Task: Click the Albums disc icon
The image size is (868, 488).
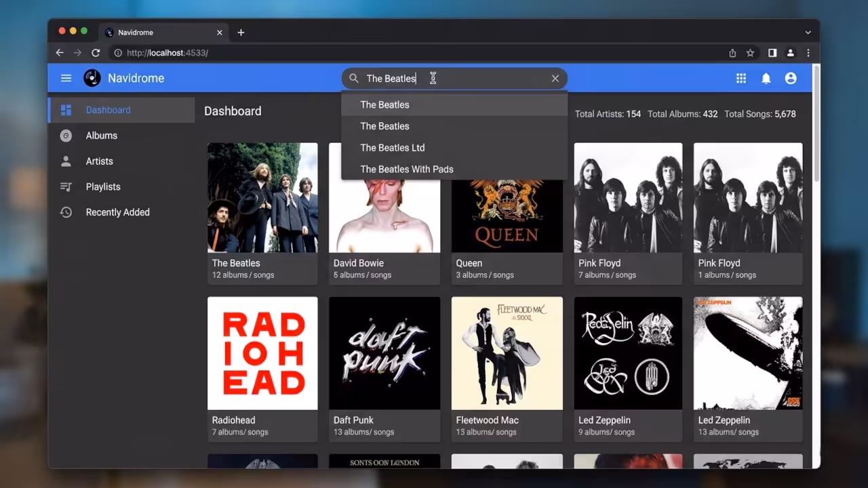Action: tap(66, 136)
